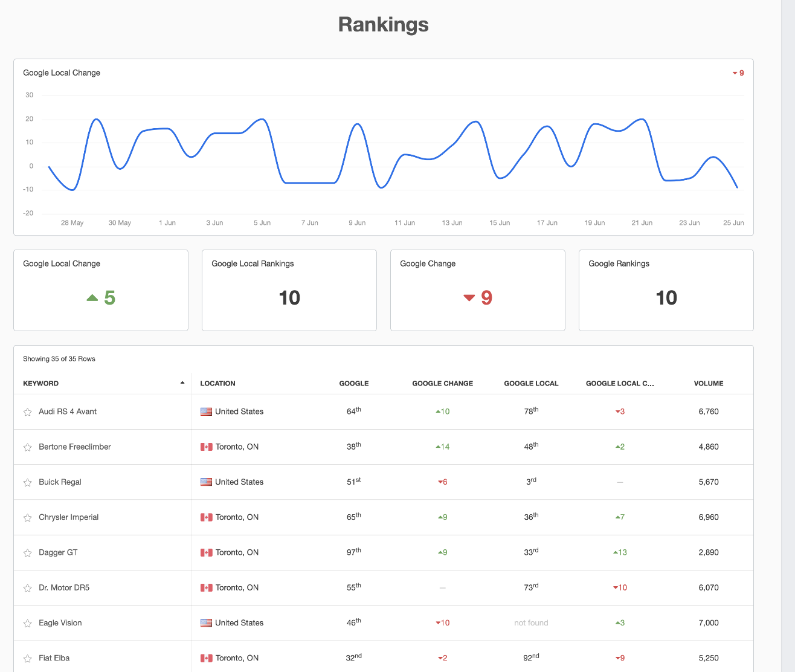Click the Google Local Rankings card showing 10
Image resolution: width=795 pixels, height=672 pixels.
pos(289,291)
